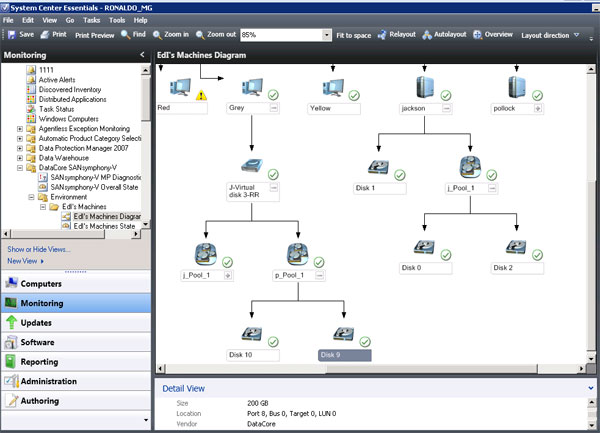This screenshot has width=600, height=433.
Task: Open the Computers workspace
Action: tap(76, 283)
